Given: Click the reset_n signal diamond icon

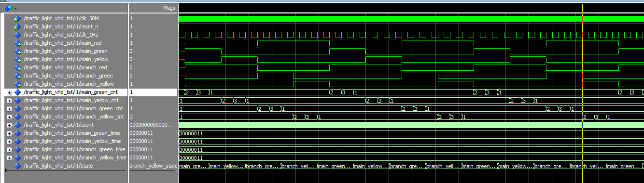Looking at the screenshot, I should [x=18, y=27].
